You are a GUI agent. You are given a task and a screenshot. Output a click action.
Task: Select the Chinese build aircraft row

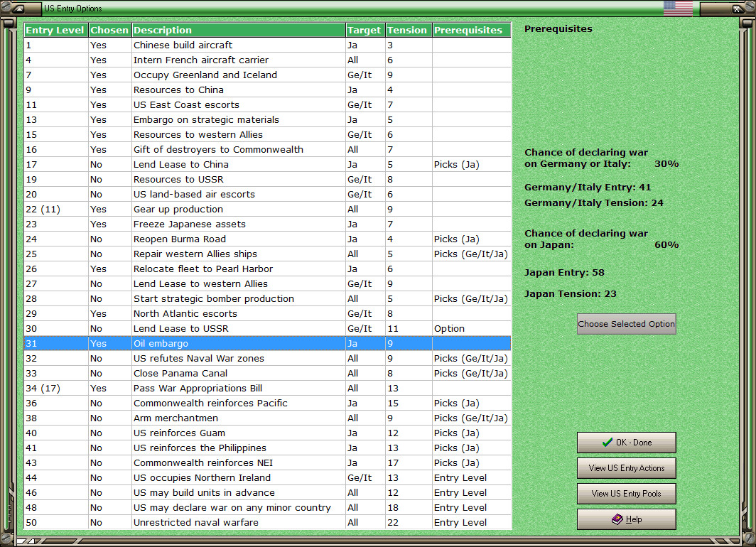(x=268, y=45)
